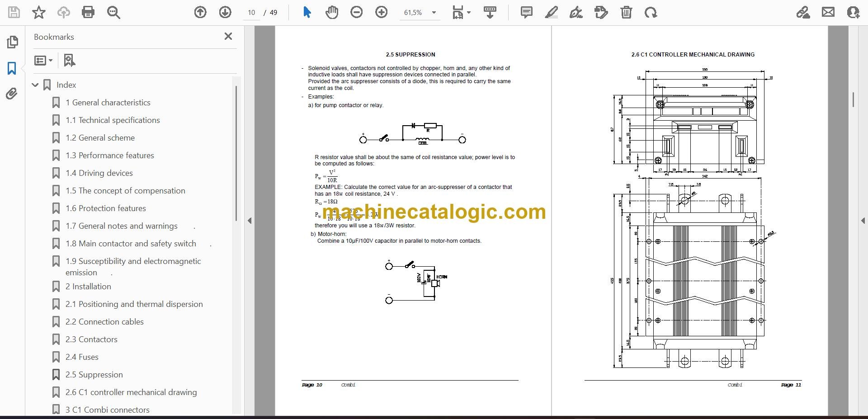
Task: Toggle read mode keyboard icon
Action: coord(490,12)
